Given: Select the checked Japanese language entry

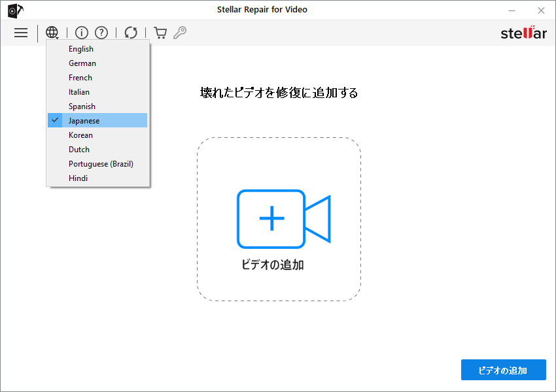Looking at the screenshot, I should (x=97, y=120).
